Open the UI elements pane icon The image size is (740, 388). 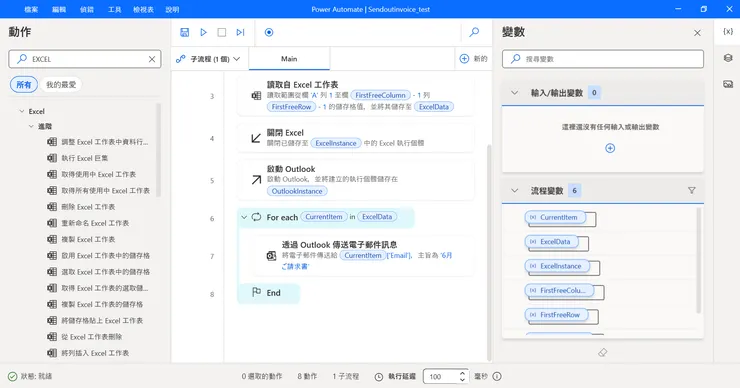click(x=728, y=58)
